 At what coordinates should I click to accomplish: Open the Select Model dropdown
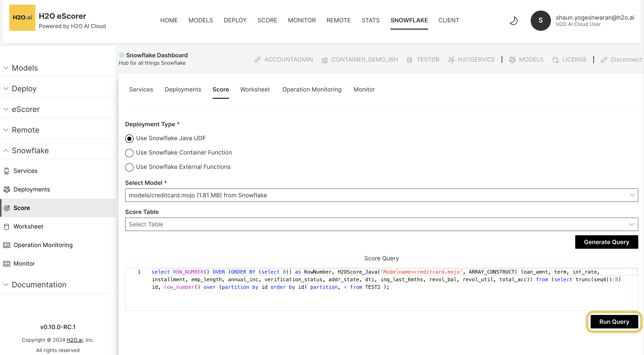(x=381, y=195)
